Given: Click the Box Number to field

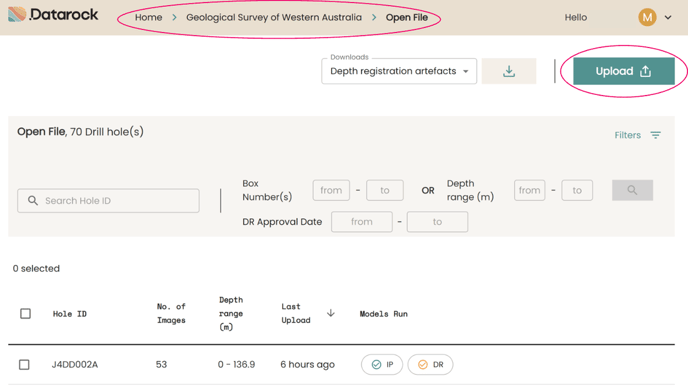Looking at the screenshot, I should [385, 190].
